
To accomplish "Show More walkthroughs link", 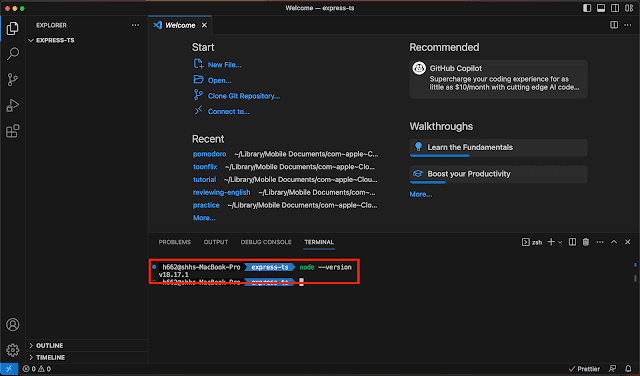I will [421, 194].
